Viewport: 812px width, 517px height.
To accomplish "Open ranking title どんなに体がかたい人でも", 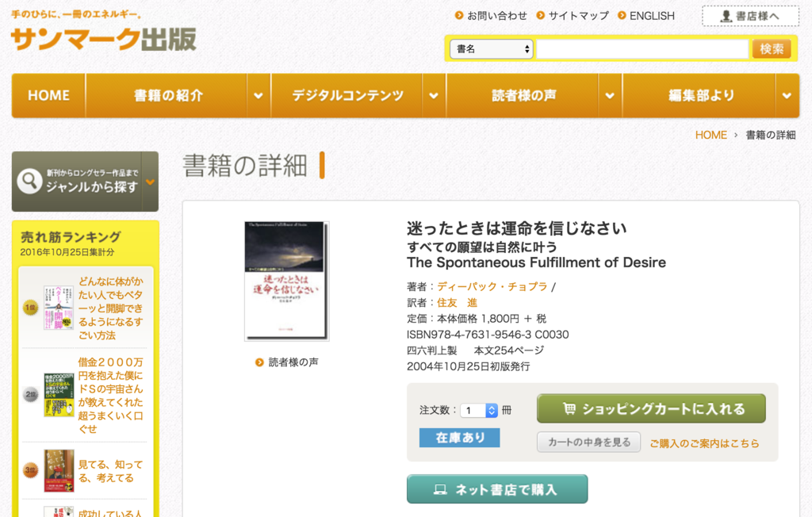I will 110,308.
